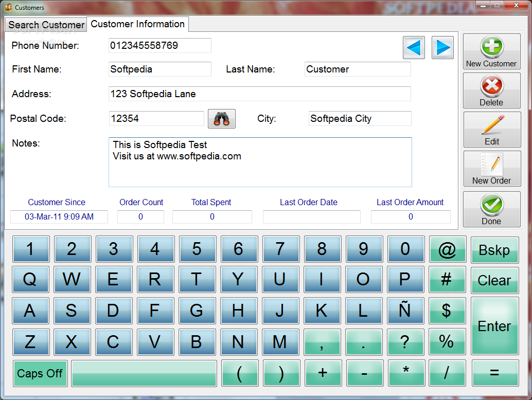This screenshot has height=400, width=532.
Task: Tap the letter P key
Action: [405, 279]
